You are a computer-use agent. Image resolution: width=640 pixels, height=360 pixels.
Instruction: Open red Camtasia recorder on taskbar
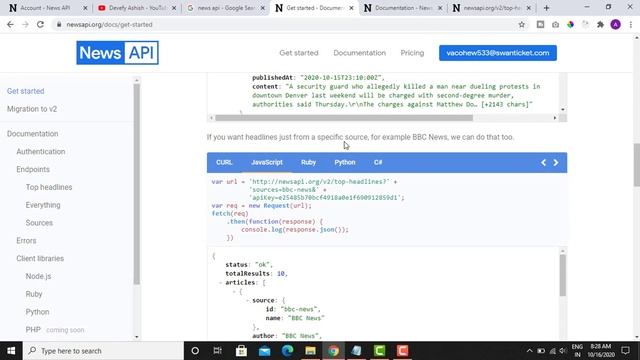[402, 351]
